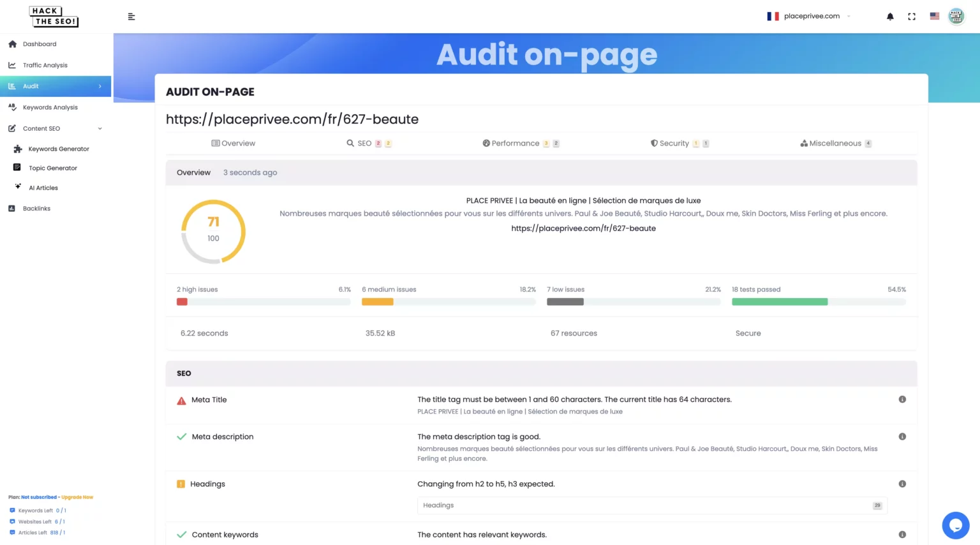Show info tooltip for Meta Title
Viewport: 980px width, 545px height.
tap(902, 399)
